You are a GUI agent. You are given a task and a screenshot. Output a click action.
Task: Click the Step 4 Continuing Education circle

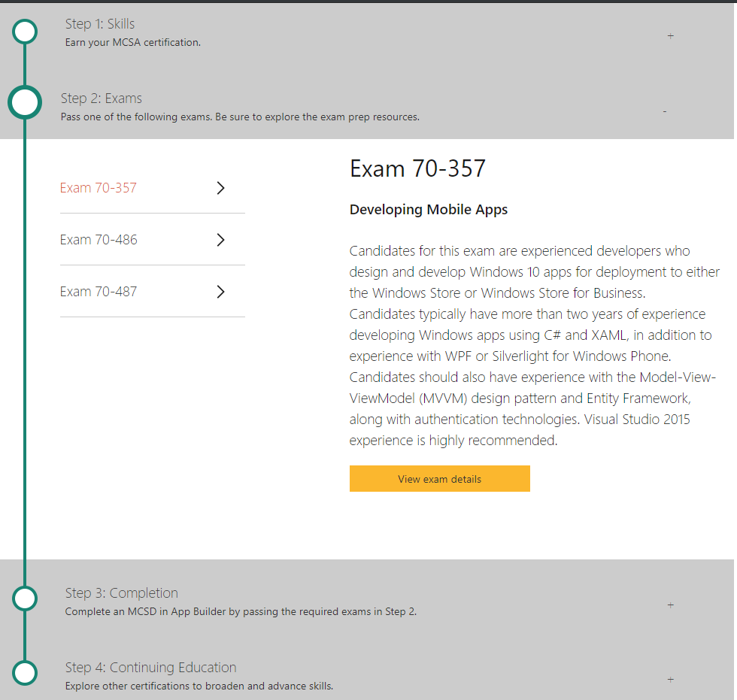pos(25,673)
